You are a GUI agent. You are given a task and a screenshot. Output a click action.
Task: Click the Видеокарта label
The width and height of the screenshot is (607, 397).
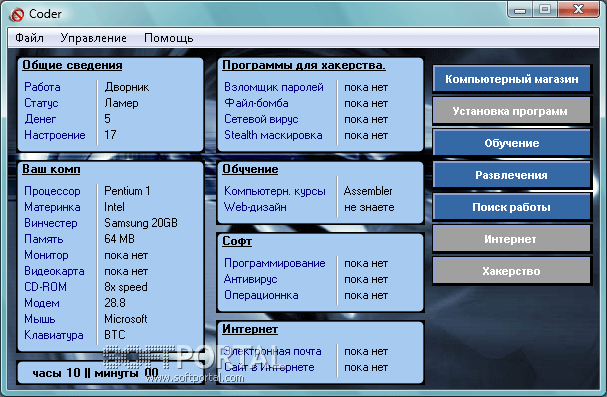point(54,271)
